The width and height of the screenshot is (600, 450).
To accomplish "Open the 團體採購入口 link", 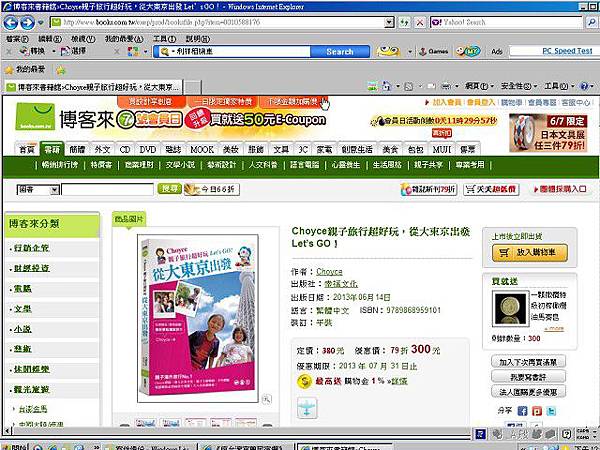I will [x=560, y=189].
